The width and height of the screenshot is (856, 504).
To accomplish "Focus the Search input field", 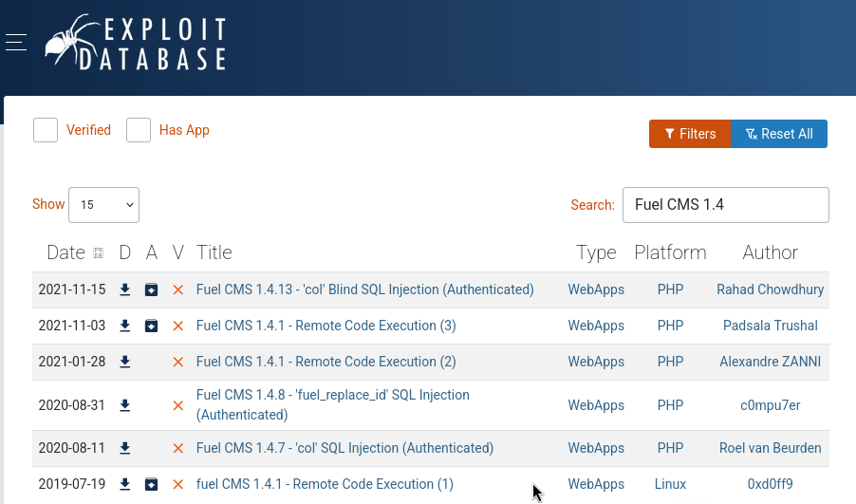I will point(726,205).
